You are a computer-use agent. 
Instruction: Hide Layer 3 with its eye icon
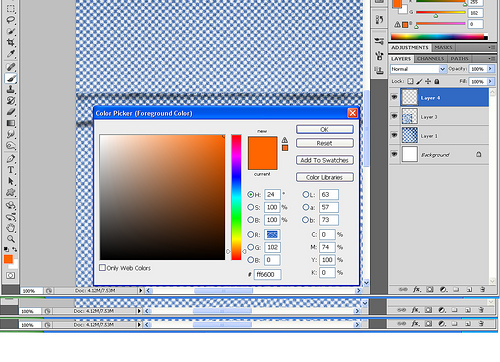394,116
